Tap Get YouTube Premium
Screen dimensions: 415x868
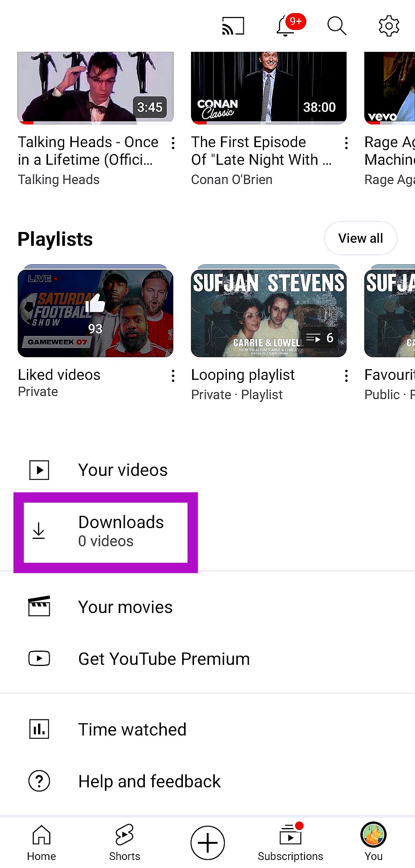coord(164,659)
